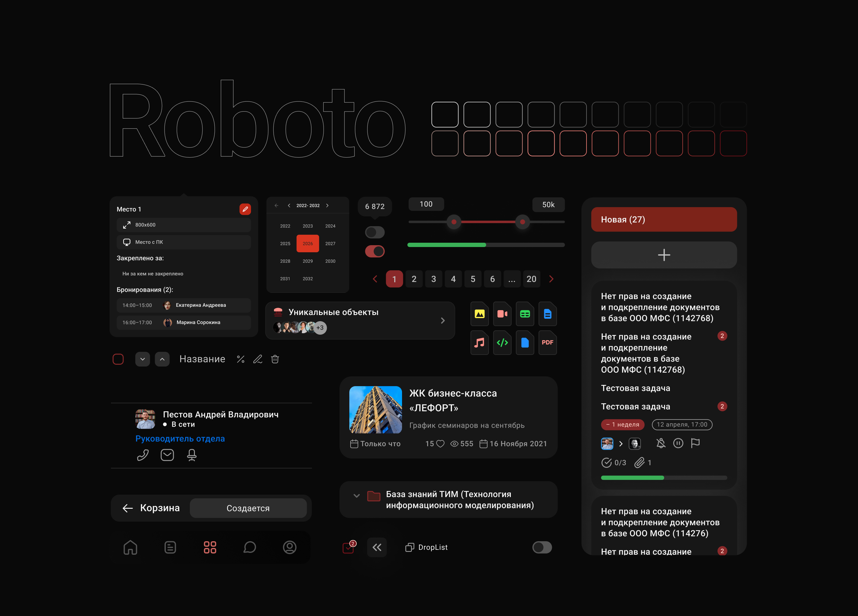Expand the База знаний ТИМ folder
858x616 pixels.
tap(356, 495)
